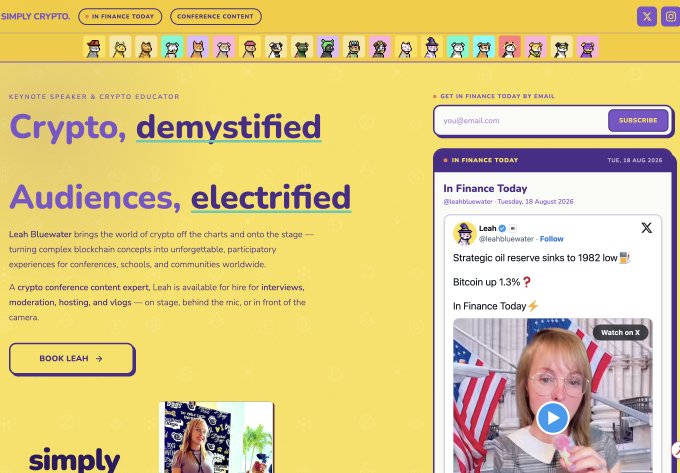Click the Leah name in tweet

[487, 228]
